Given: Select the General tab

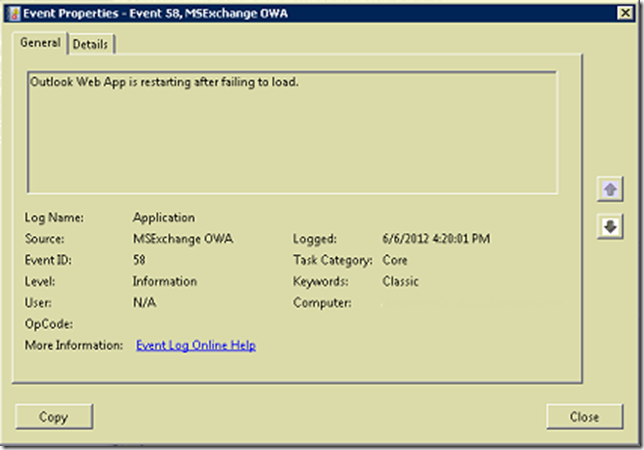Looking at the screenshot, I should pyautogui.click(x=40, y=42).
